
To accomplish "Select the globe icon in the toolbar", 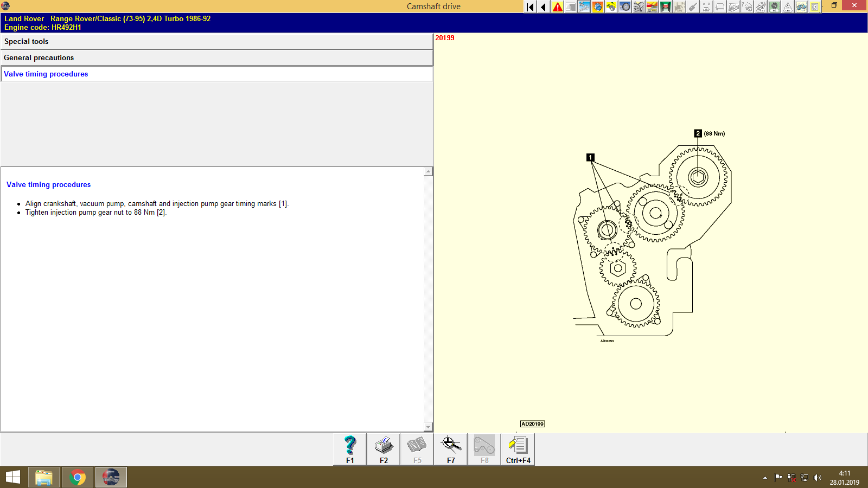I will click(x=597, y=8).
